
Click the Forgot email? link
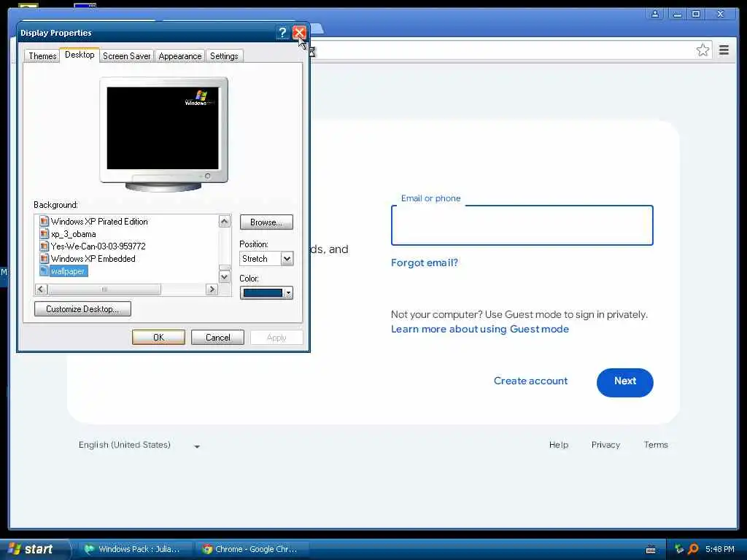pos(424,262)
